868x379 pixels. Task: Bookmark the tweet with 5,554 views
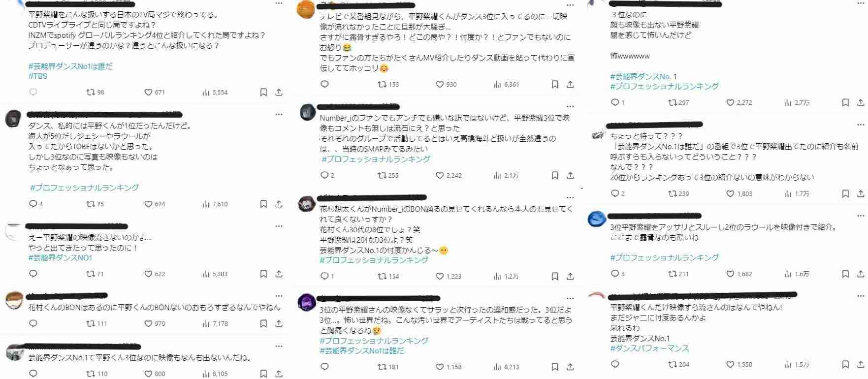[263, 92]
